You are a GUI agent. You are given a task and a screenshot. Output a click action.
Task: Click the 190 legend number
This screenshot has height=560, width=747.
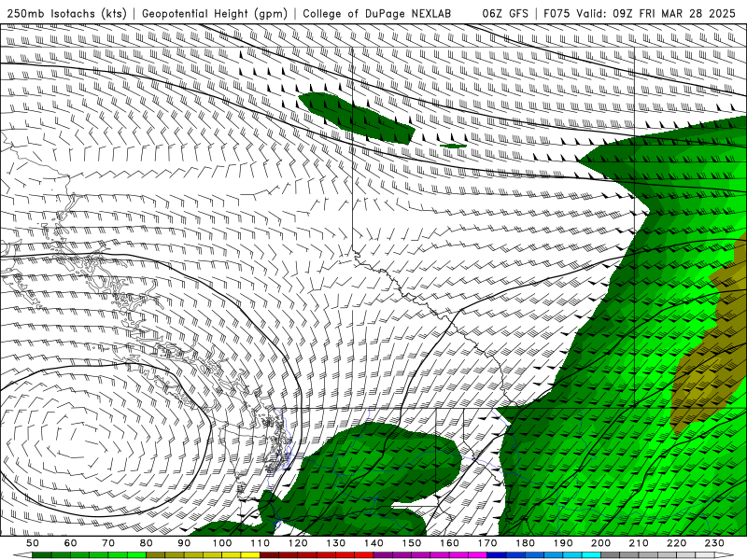[563, 543]
